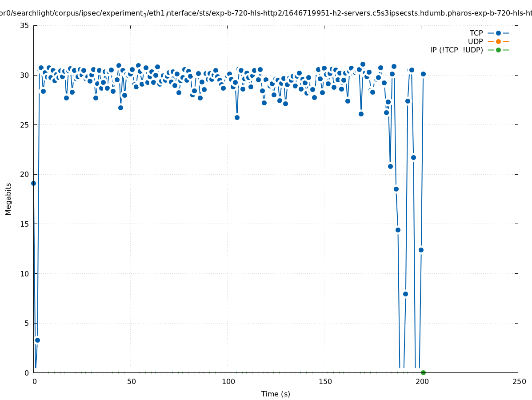Select the UDP legend label
The image size is (532, 400).
pos(475,42)
